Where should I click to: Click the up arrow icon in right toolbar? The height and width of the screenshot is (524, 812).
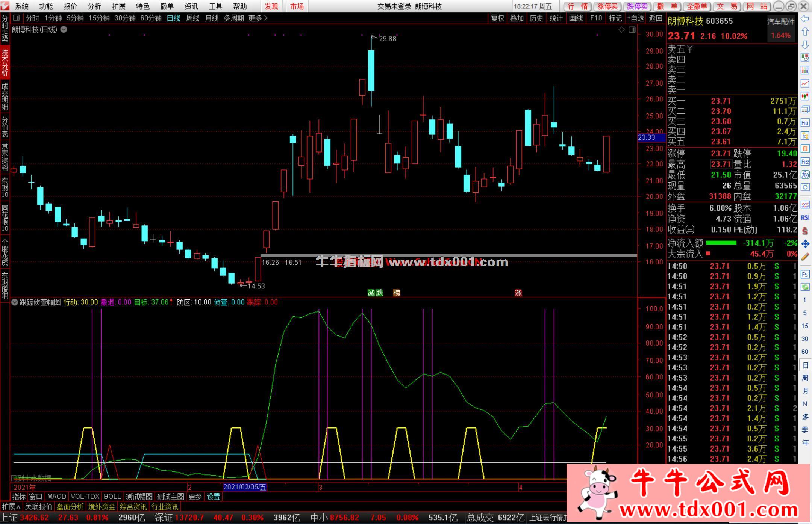(805, 32)
